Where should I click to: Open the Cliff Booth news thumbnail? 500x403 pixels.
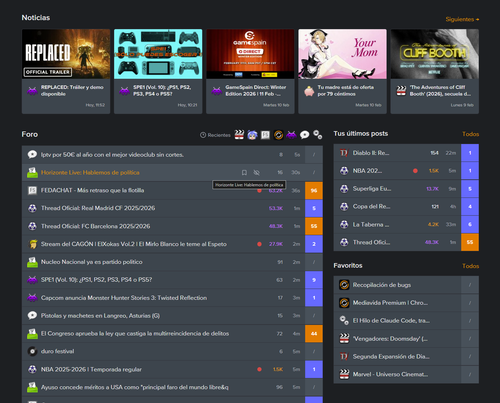(435, 54)
